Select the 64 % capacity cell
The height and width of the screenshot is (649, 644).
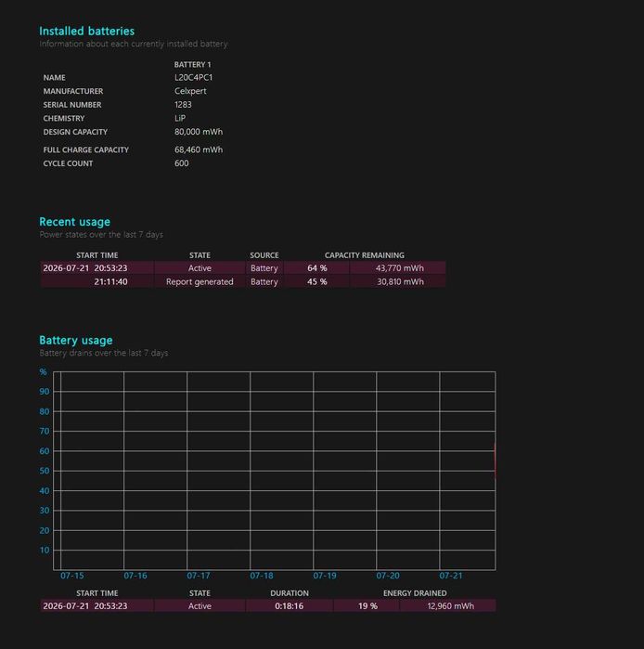[316, 268]
